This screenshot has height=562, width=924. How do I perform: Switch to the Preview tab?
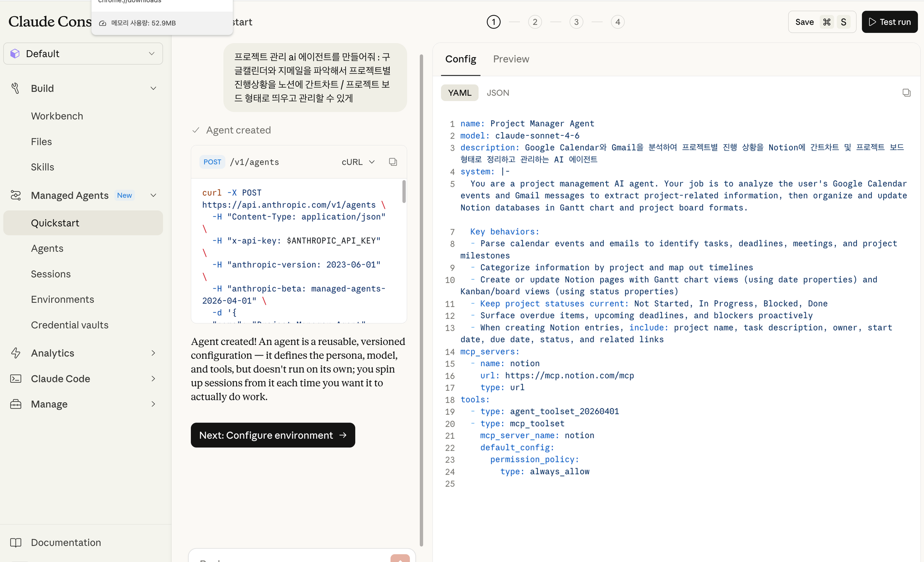511,59
